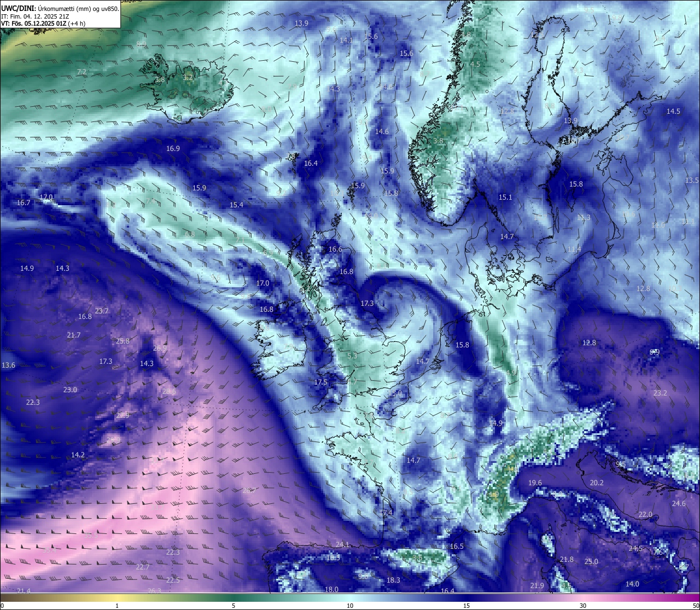Viewport: 700px width, 610px height.
Task: Click the 16.6 value over Scotland
Action: tap(335, 249)
